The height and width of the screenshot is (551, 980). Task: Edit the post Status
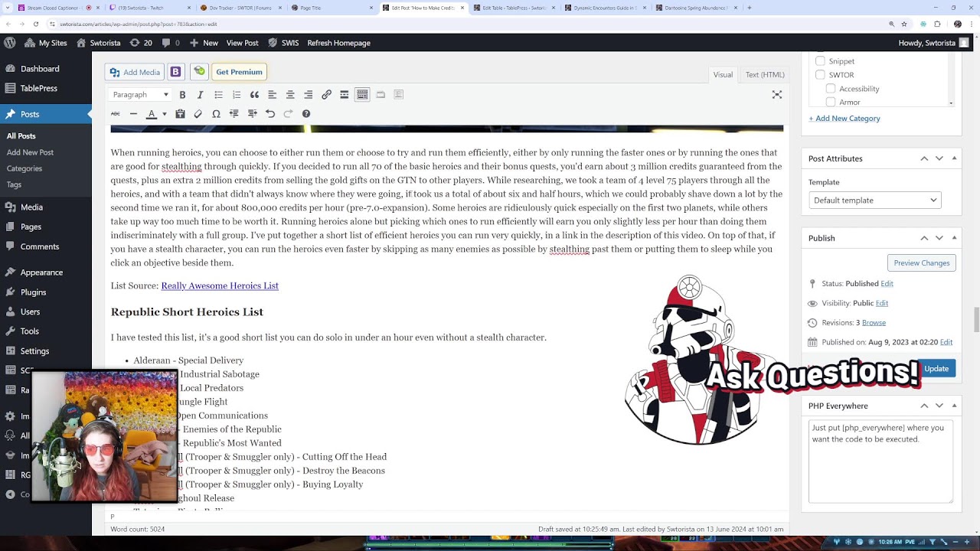coord(887,284)
